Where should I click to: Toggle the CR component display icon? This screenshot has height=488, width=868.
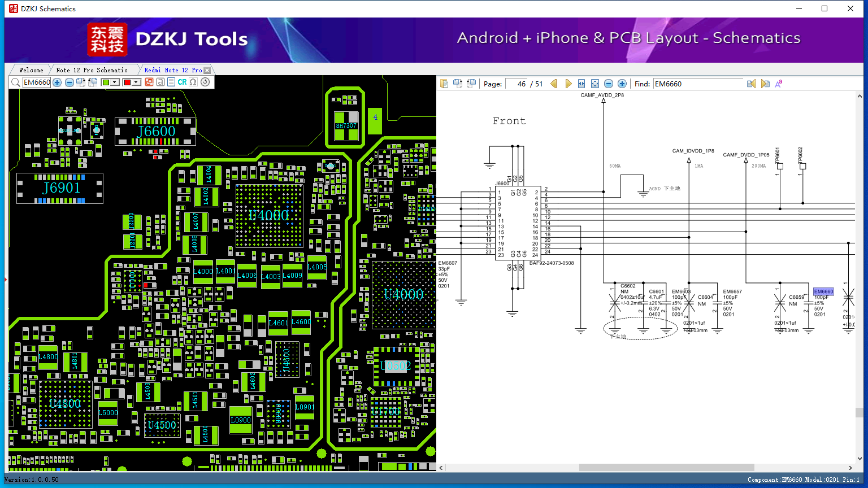coord(182,82)
